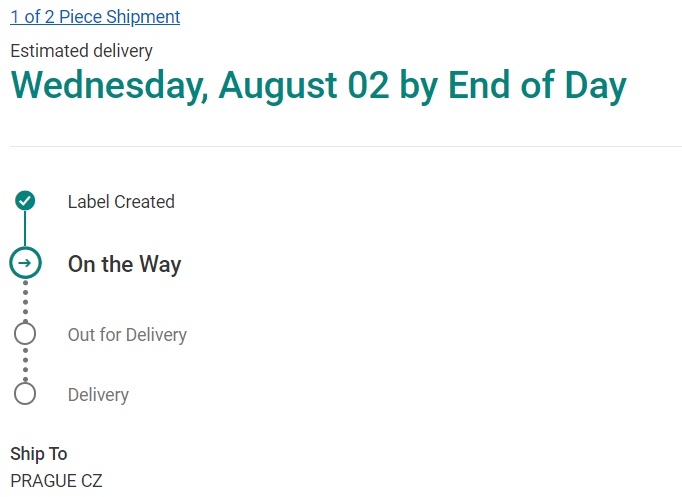Click the word 'by' in delivery headline

coord(418,86)
